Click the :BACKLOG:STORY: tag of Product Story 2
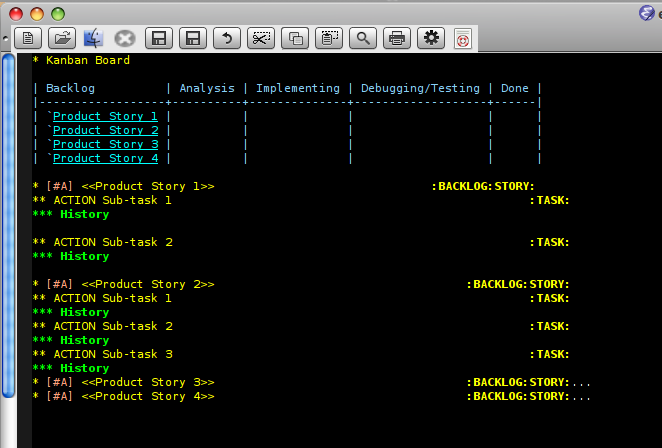 point(518,284)
